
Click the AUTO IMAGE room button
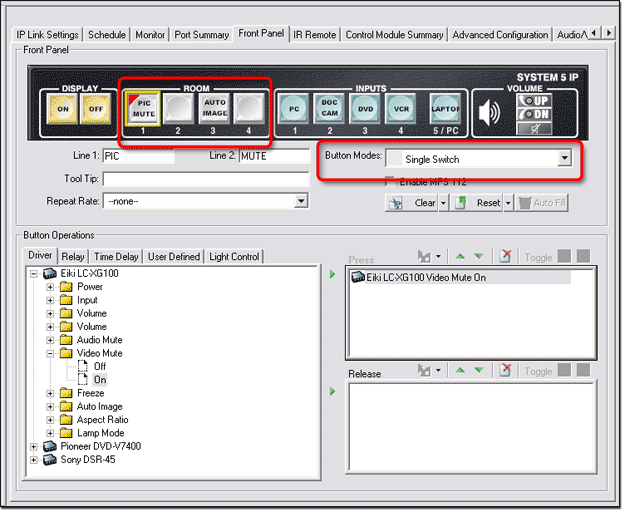pos(215,107)
